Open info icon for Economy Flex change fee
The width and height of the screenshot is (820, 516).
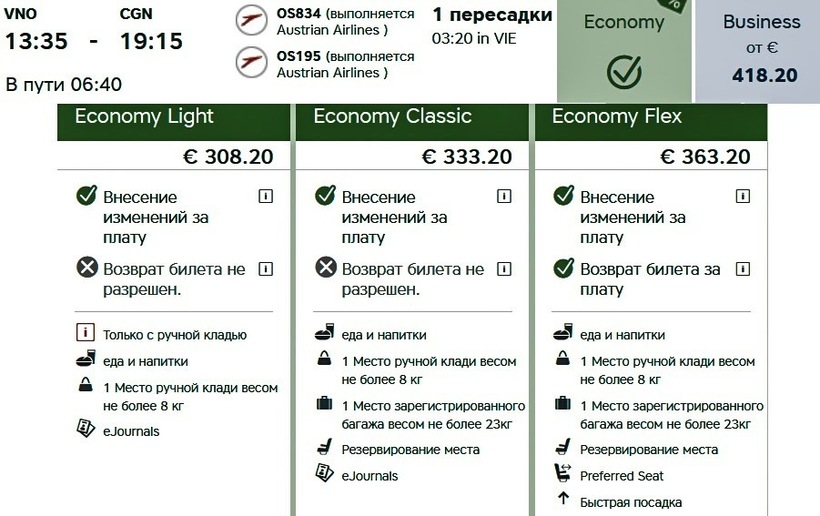pos(742,196)
